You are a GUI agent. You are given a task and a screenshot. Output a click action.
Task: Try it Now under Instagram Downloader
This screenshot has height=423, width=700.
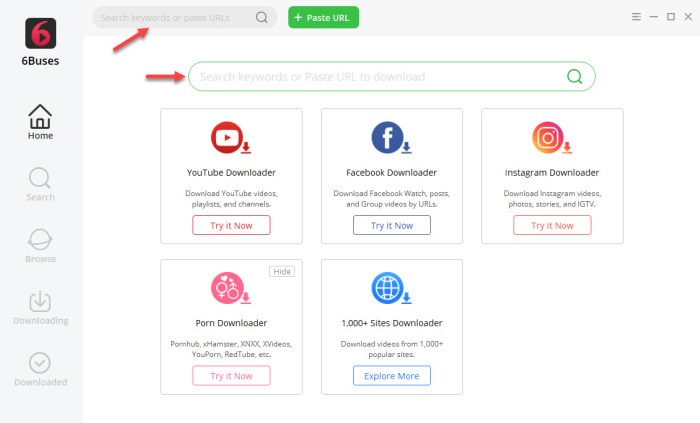click(x=552, y=225)
